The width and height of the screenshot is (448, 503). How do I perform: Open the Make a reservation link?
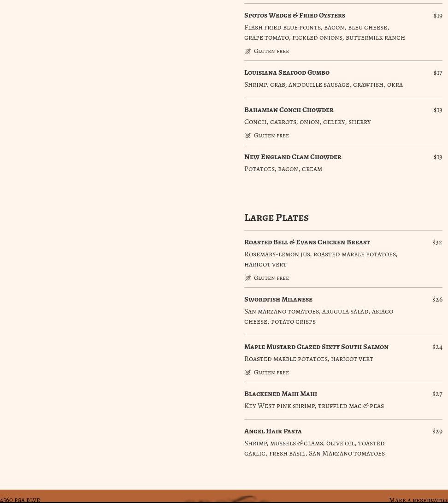point(418,500)
